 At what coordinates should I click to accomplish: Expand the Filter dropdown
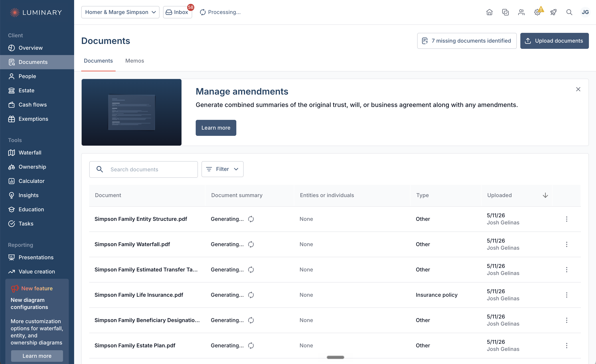tap(222, 169)
